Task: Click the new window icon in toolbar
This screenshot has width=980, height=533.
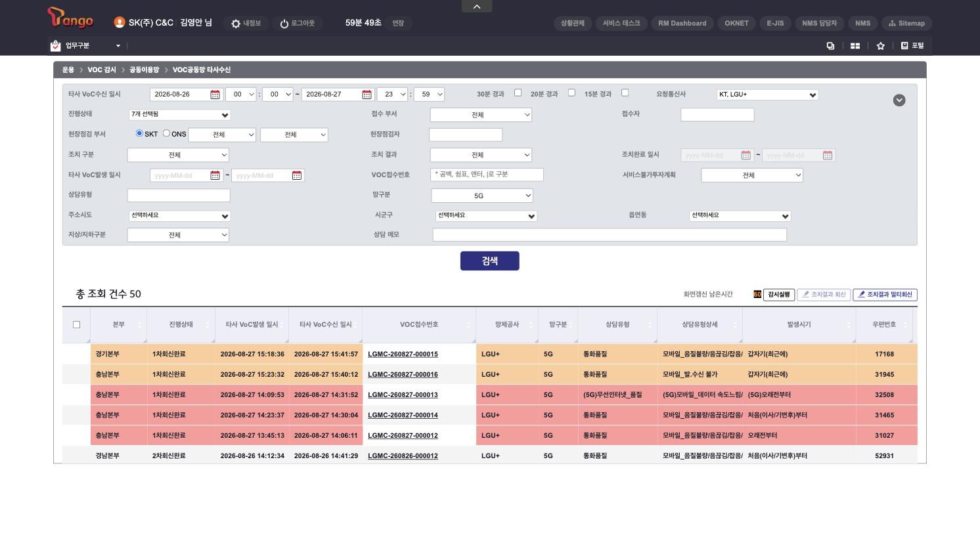Action: click(830, 46)
